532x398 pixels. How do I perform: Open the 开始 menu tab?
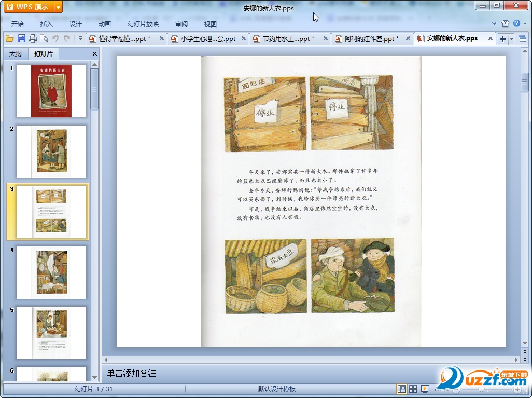pyautogui.click(x=17, y=24)
